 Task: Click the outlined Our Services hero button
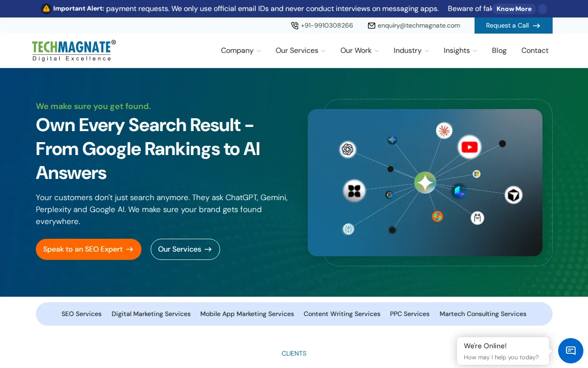tap(185, 249)
